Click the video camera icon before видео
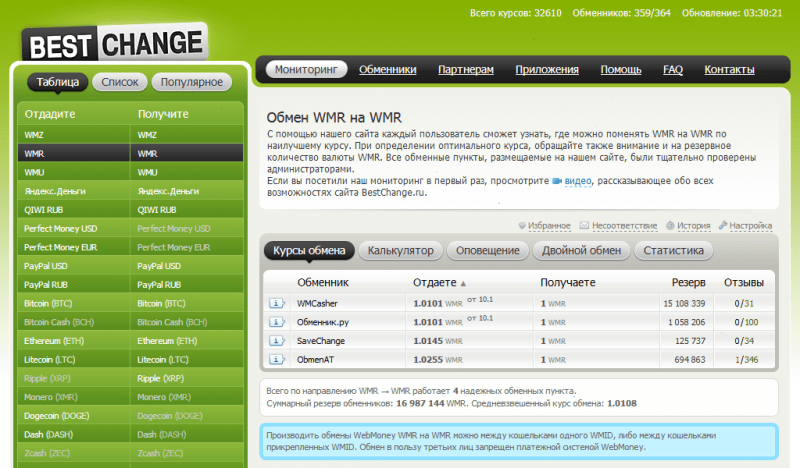This screenshot has height=468, width=800. tap(557, 181)
